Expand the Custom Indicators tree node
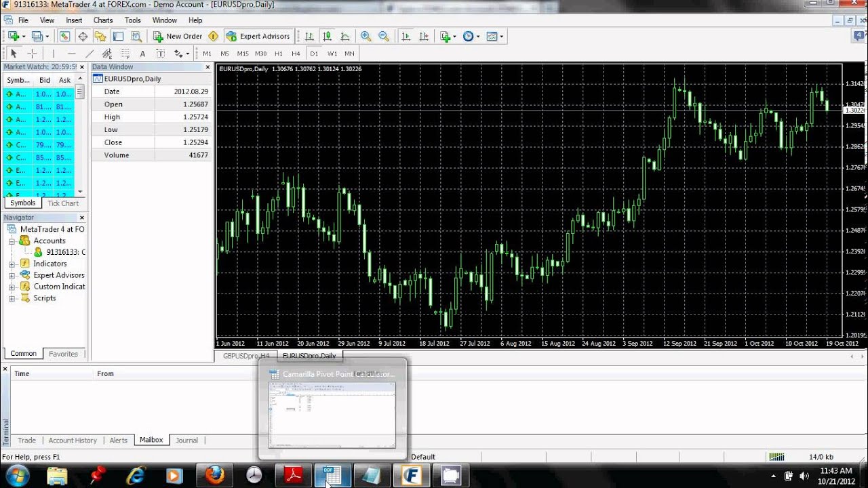The image size is (868, 488). pyautogui.click(x=12, y=287)
